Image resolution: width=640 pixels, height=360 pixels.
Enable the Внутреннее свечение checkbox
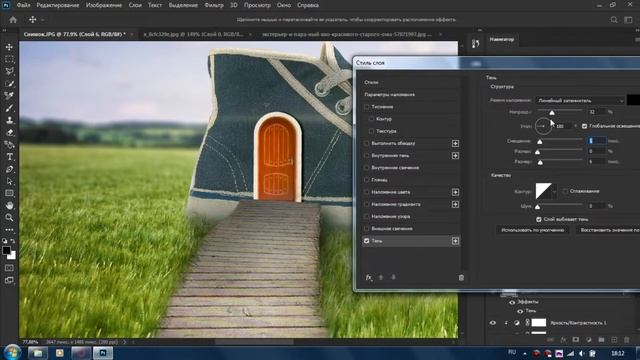click(367, 168)
